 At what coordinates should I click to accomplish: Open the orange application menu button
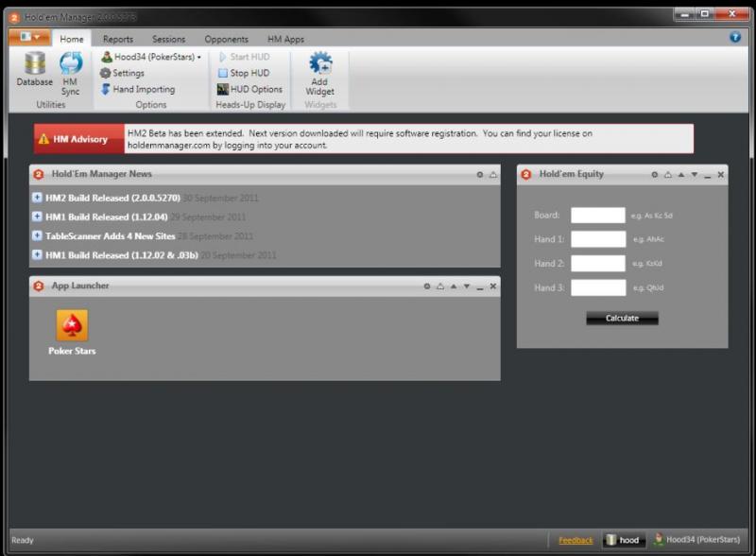[30, 37]
